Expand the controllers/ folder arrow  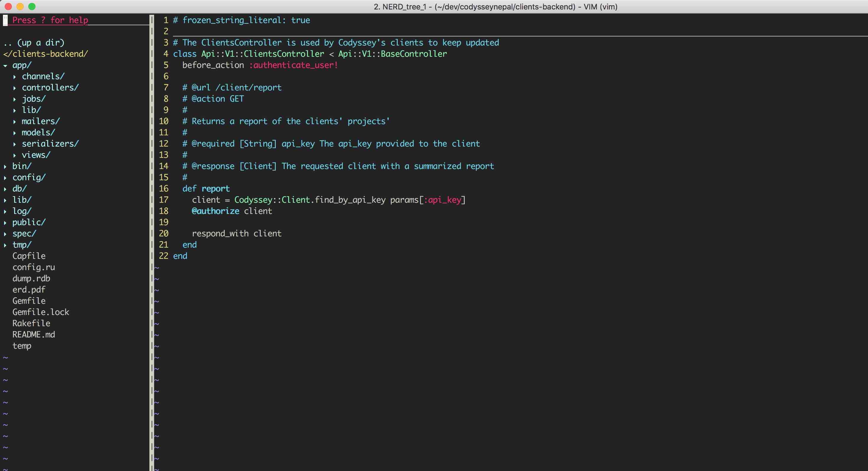[14, 88]
